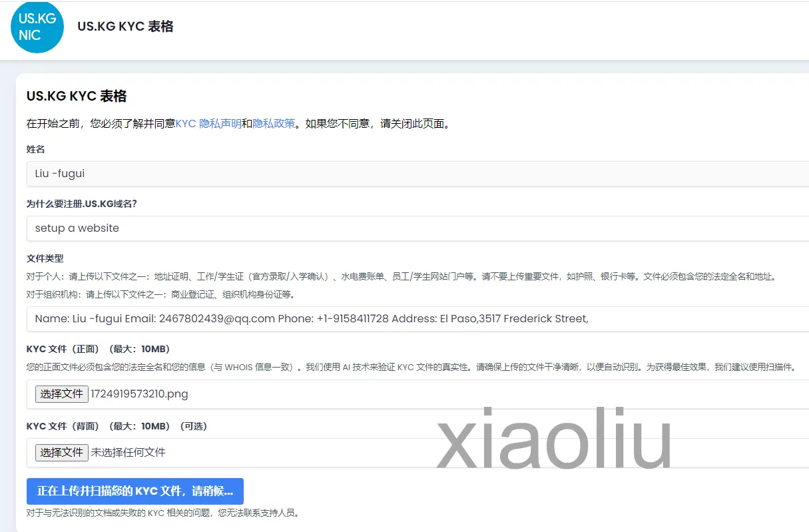Viewport: 809px width, 532px height.
Task: Click the uploading KYC file submit button
Action: click(x=135, y=491)
